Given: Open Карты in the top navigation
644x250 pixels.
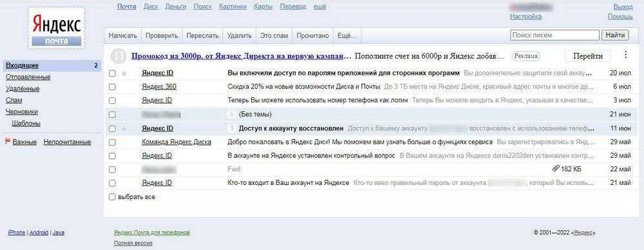Looking at the screenshot, I should 263,6.
